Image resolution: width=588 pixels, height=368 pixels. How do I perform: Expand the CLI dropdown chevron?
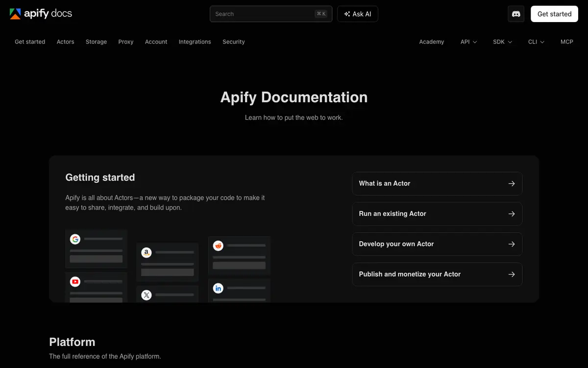542,42
